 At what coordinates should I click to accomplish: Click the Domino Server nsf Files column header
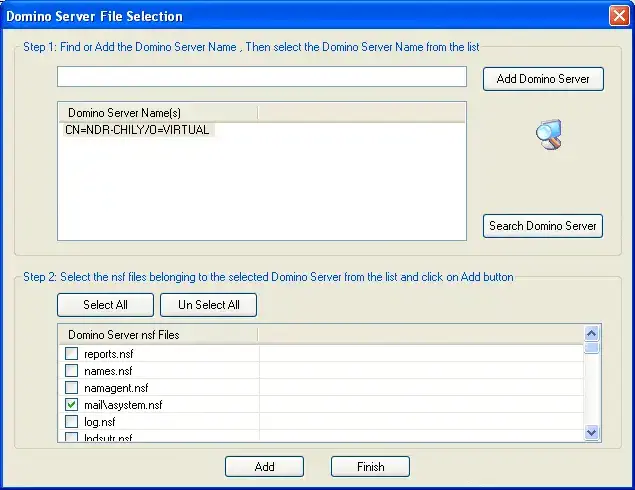(x=158, y=335)
